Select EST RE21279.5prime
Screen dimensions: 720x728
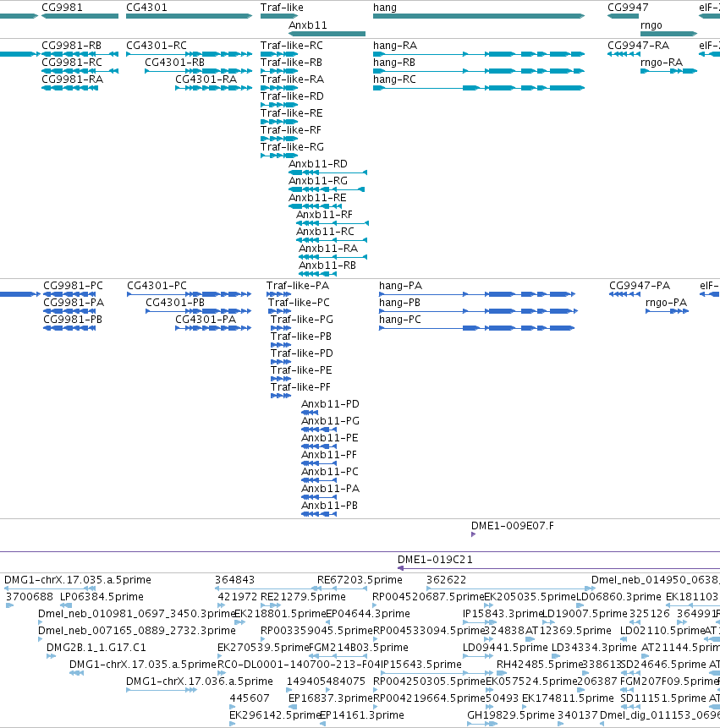[x=303, y=597]
